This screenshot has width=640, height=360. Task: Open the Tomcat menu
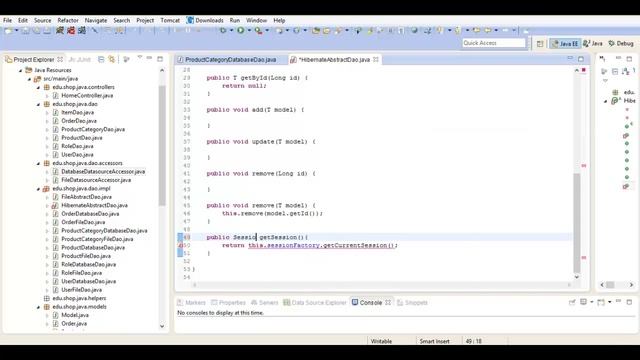tap(170, 20)
